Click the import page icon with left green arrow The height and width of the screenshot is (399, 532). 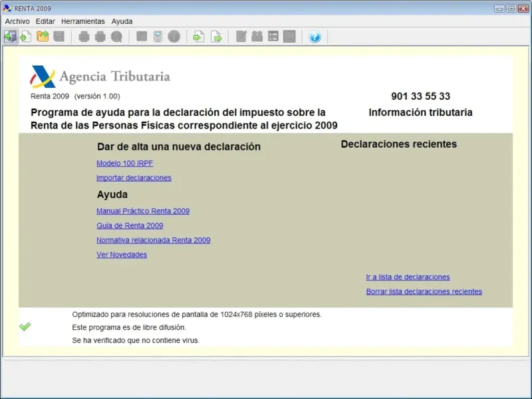click(199, 37)
